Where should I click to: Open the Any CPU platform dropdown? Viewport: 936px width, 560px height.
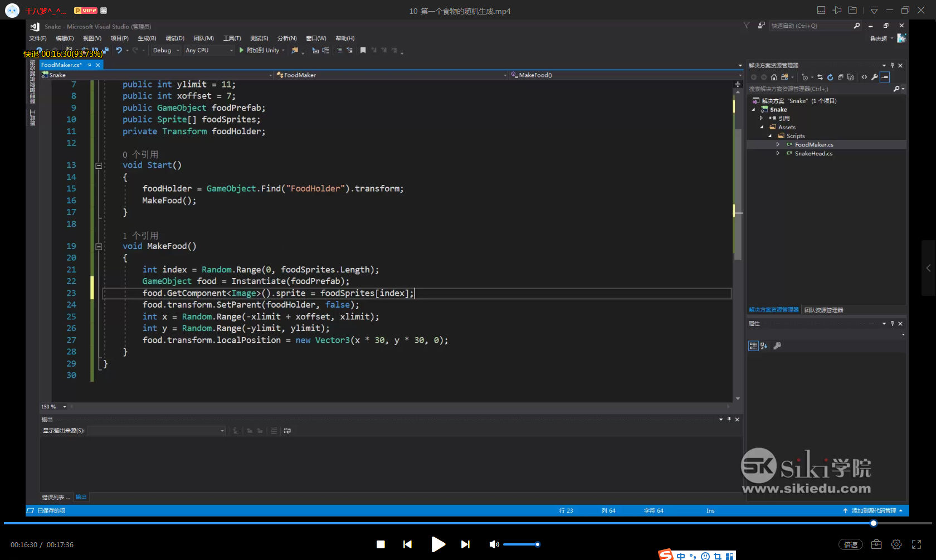(x=209, y=50)
